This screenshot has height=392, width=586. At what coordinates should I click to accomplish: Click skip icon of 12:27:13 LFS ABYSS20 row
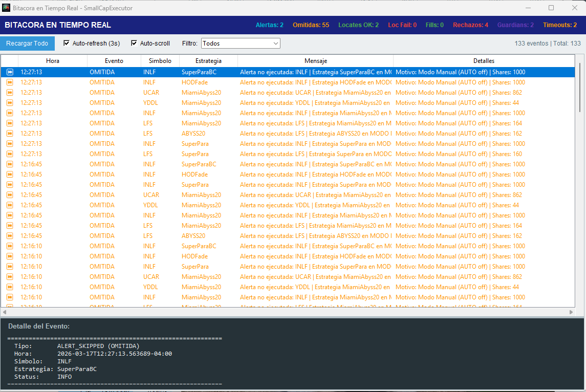[x=10, y=134]
